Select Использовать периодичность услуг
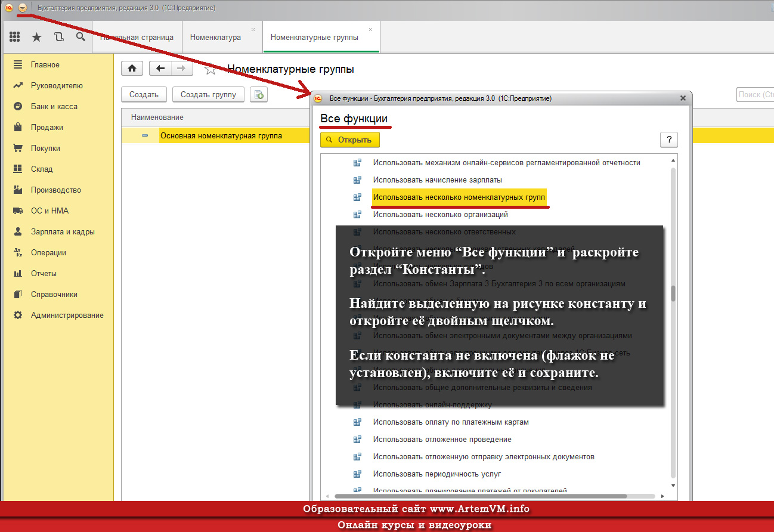The width and height of the screenshot is (774, 532). click(437, 474)
